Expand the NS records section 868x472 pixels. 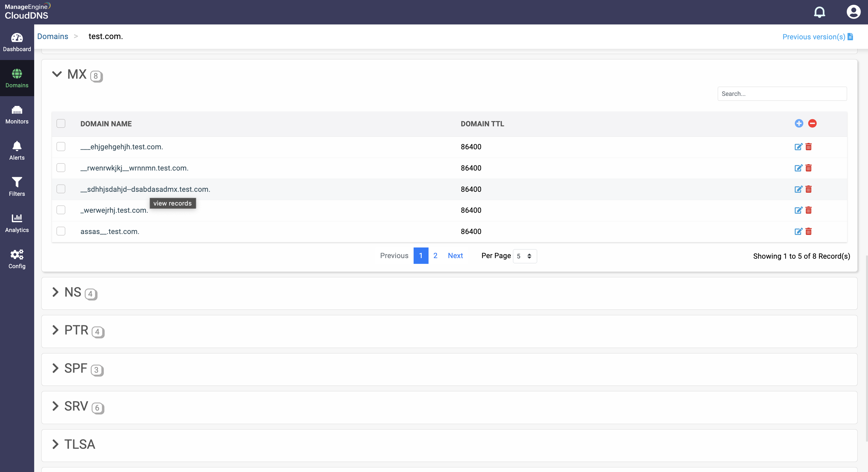pyautogui.click(x=56, y=292)
